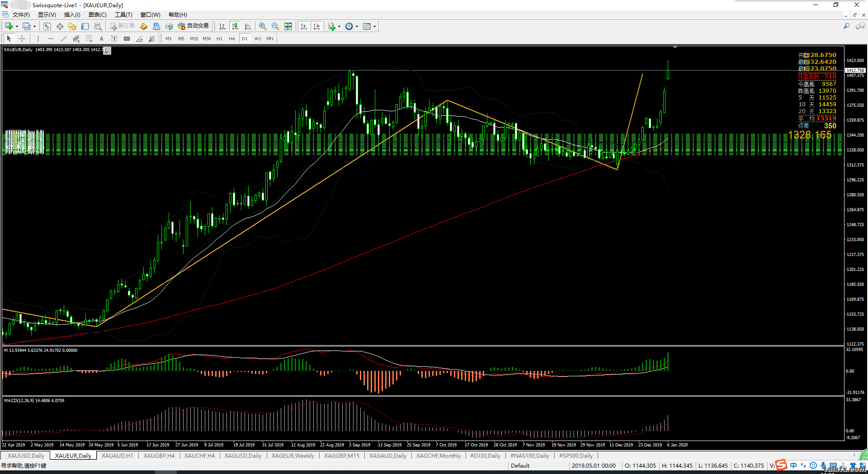Open a new chart window
Screen dimensions: 868x474
[x=9, y=26]
